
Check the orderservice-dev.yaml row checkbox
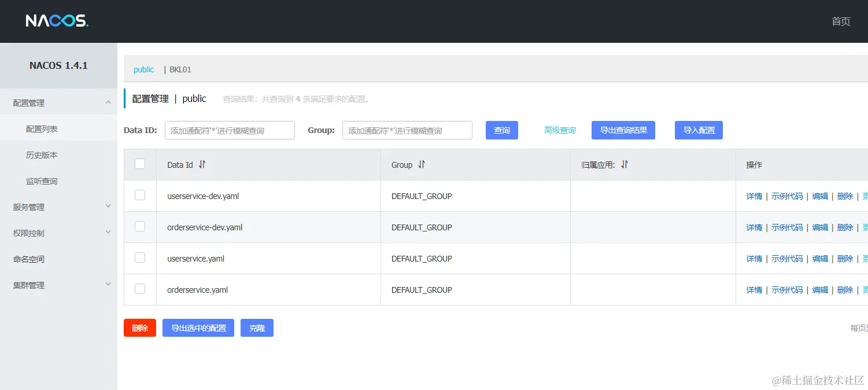point(140,227)
